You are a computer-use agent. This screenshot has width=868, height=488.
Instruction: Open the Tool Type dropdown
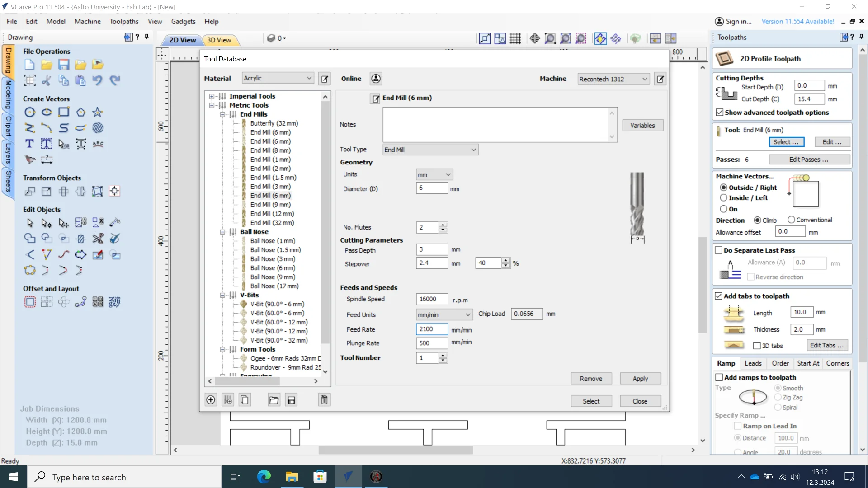[430, 150]
